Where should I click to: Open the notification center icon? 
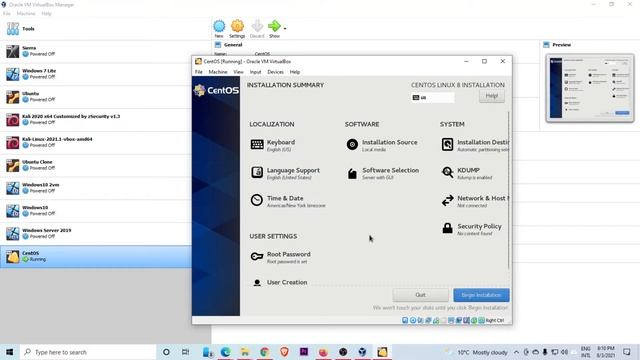(x=627, y=352)
